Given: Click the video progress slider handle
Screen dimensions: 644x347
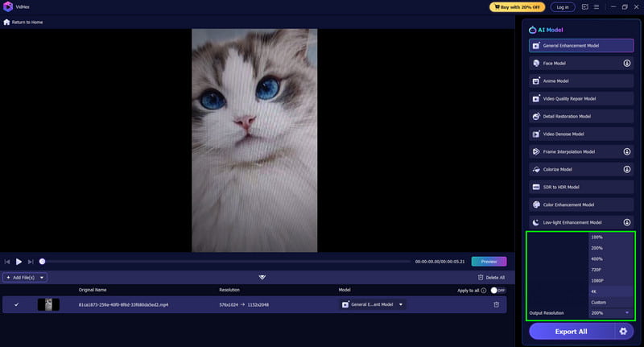Looking at the screenshot, I should coord(42,262).
